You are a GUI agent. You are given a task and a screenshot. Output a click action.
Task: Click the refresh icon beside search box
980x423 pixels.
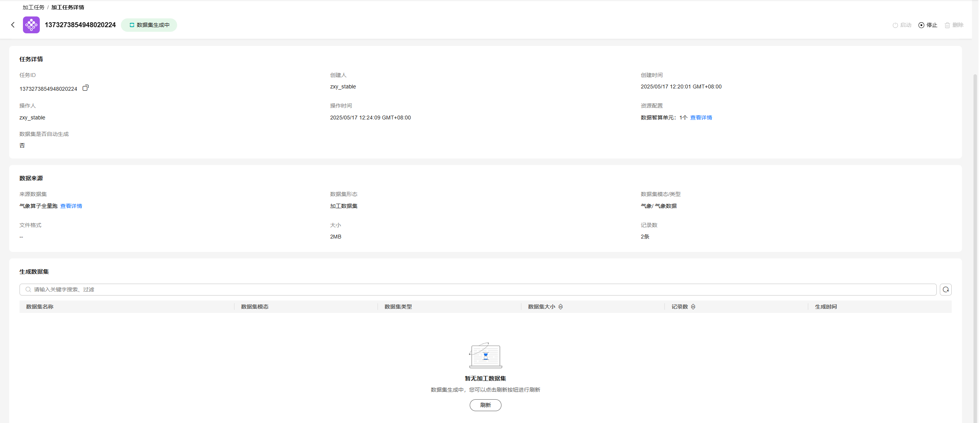945,289
